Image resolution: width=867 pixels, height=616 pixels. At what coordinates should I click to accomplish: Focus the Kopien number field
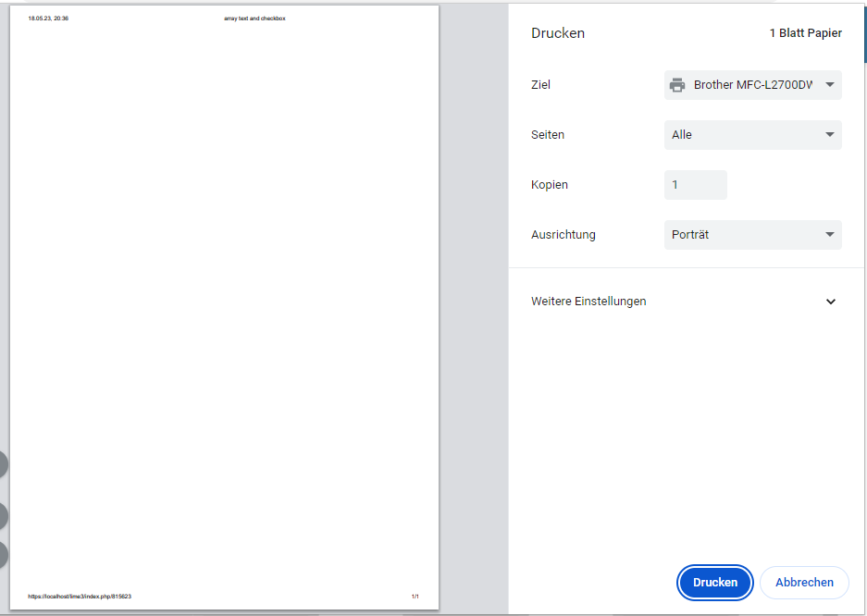pyautogui.click(x=695, y=185)
